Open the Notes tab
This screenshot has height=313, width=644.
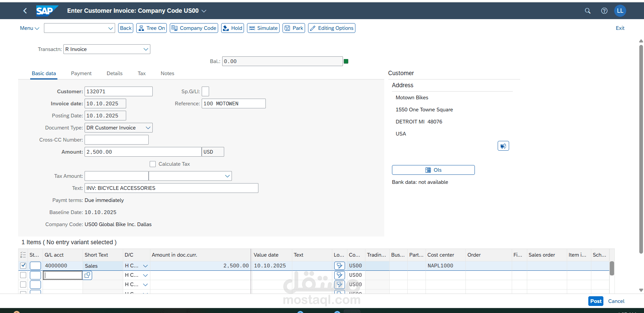167,73
